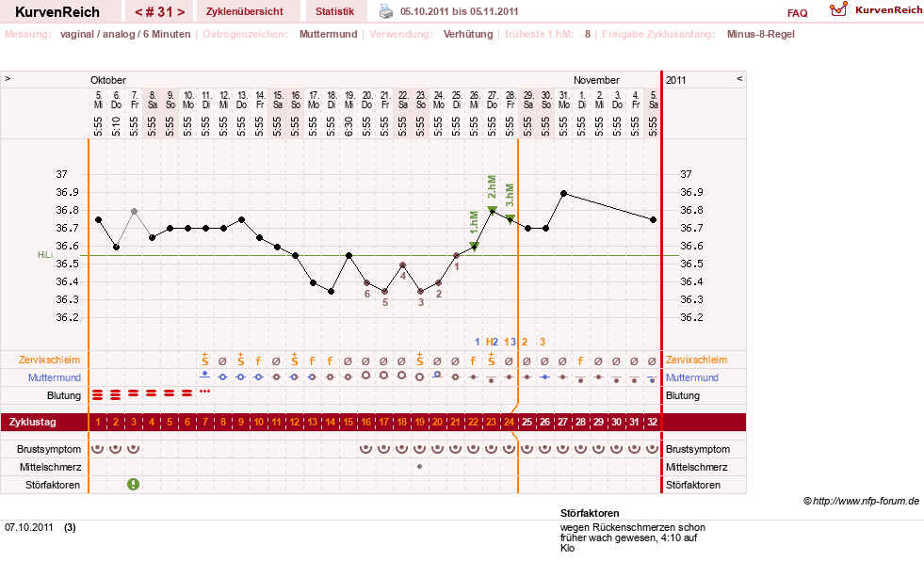Click the vaginal / analog / 6 Minuten value

[x=125, y=34]
